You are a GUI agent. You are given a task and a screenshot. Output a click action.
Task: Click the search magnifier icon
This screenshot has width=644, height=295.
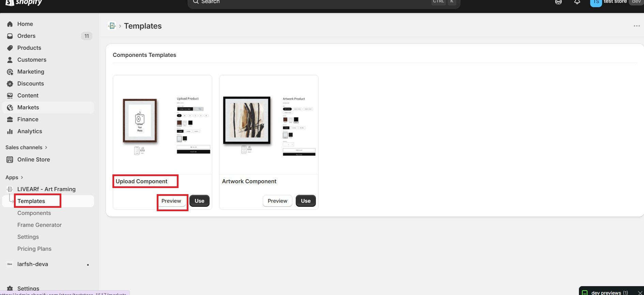coord(196,2)
